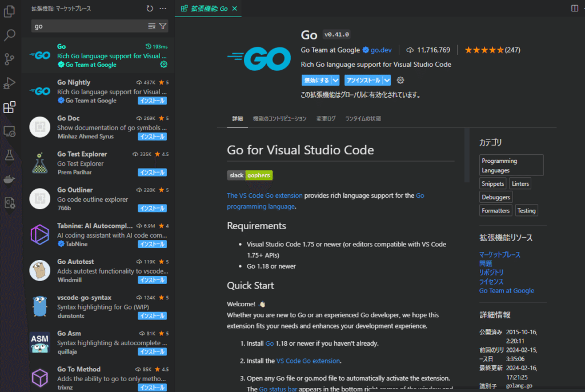Click the extensions search input field

click(x=86, y=26)
